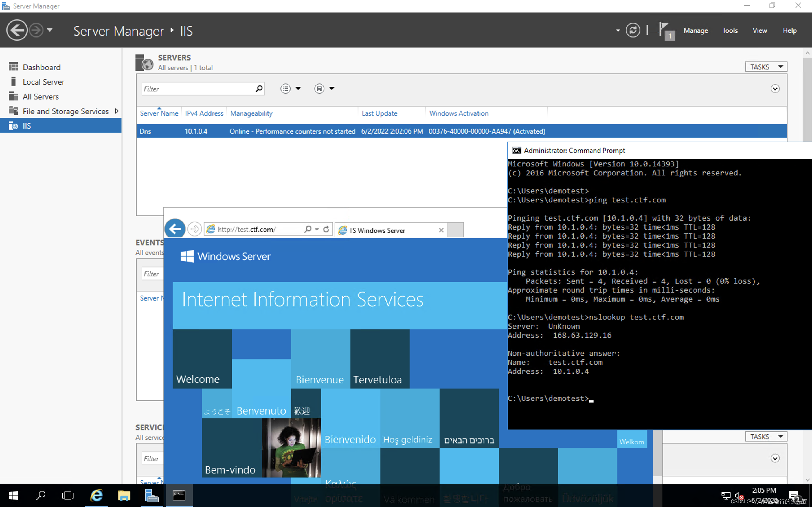Click the Internet Explorer back button
Screen dimensions: 812x507
[175, 229]
